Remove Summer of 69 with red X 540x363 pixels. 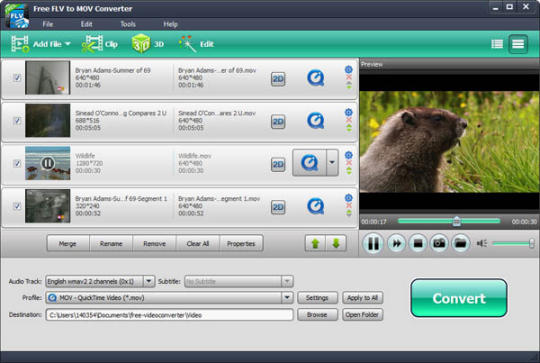pos(349,77)
